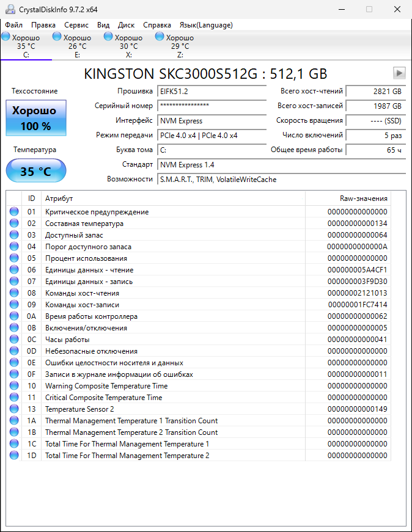Click status orb for Единицы данных - чтение

point(14,270)
